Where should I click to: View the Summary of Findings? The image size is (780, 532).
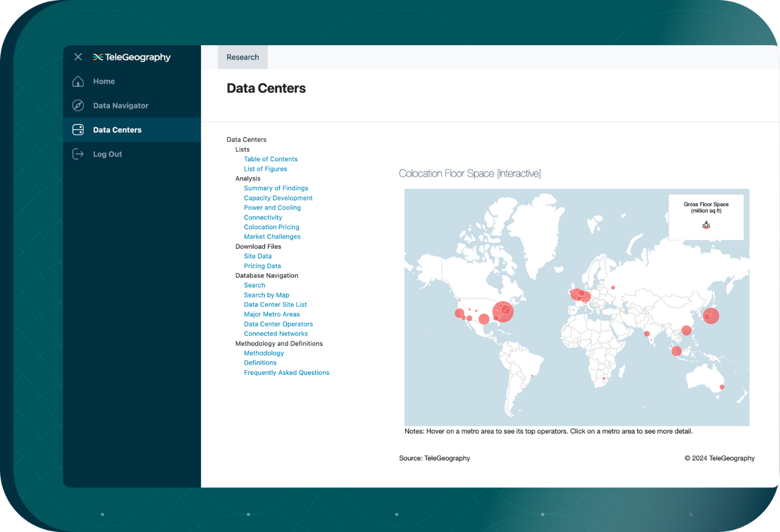275,188
